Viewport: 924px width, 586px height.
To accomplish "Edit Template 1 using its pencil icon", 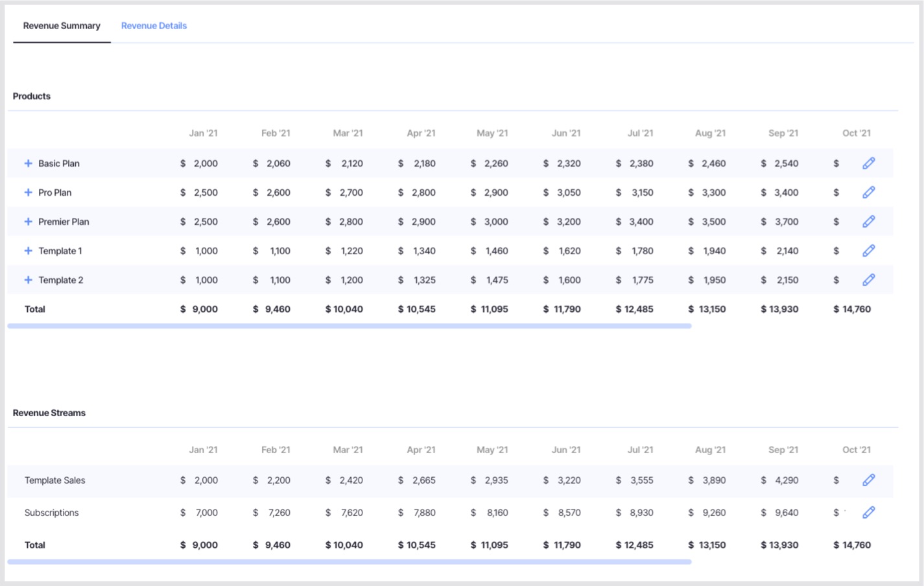I will pyautogui.click(x=869, y=251).
